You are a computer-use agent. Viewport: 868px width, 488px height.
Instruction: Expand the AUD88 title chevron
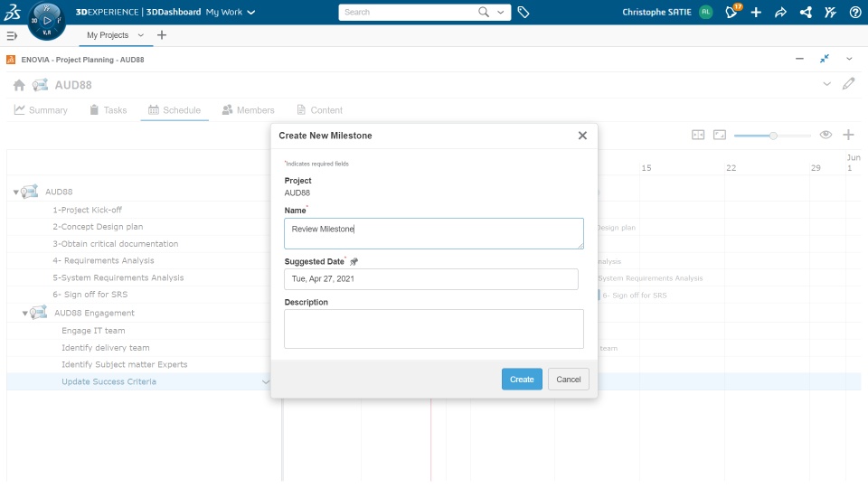point(826,84)
